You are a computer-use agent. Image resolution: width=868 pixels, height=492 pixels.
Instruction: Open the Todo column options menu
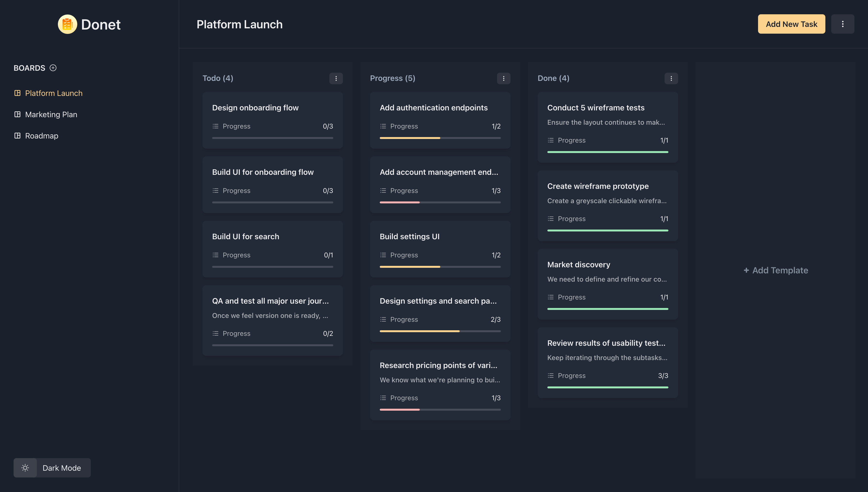[x=336, y=78]
